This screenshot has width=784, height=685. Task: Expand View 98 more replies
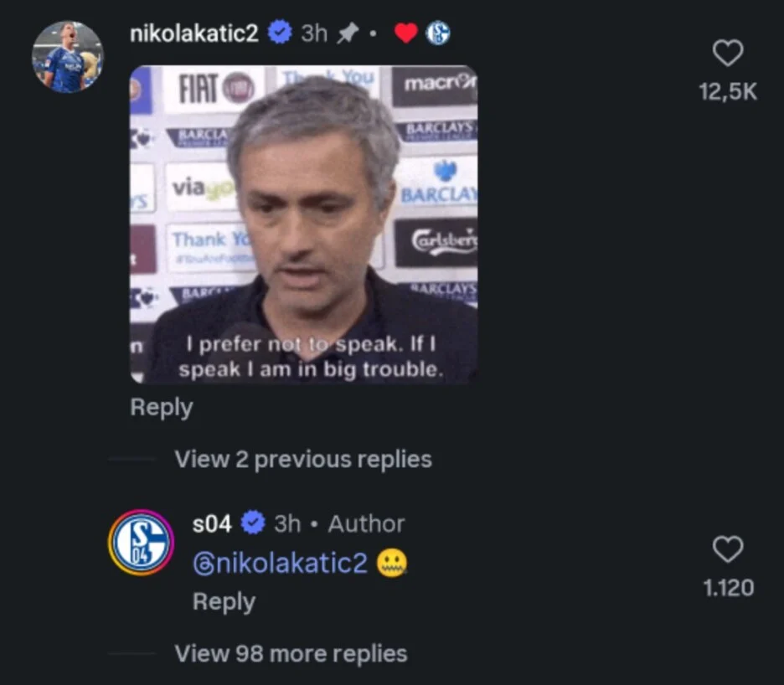pyautogui.click(x=290, y=653)
